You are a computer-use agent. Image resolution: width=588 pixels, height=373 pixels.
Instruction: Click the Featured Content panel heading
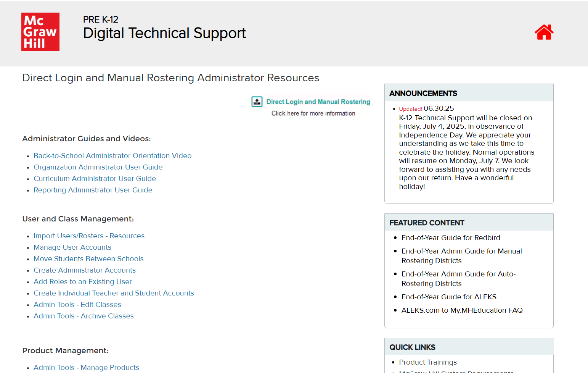tap(427, 223)
